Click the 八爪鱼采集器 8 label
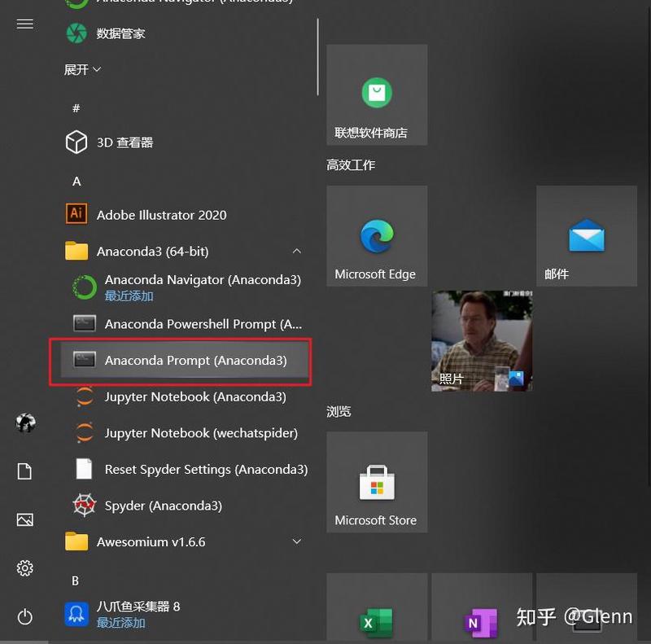Screen dimensions: 651x644 [138, 607]
